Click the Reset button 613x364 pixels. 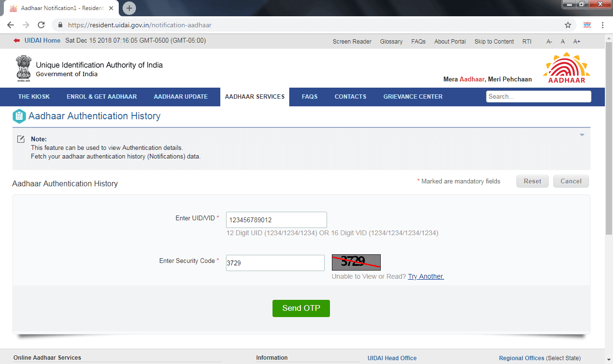[x=533, y=182]
